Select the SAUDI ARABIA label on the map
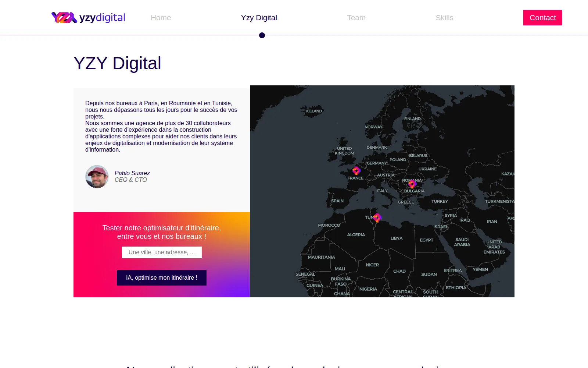The image size is (588, 368). click(x=462, y=242)
